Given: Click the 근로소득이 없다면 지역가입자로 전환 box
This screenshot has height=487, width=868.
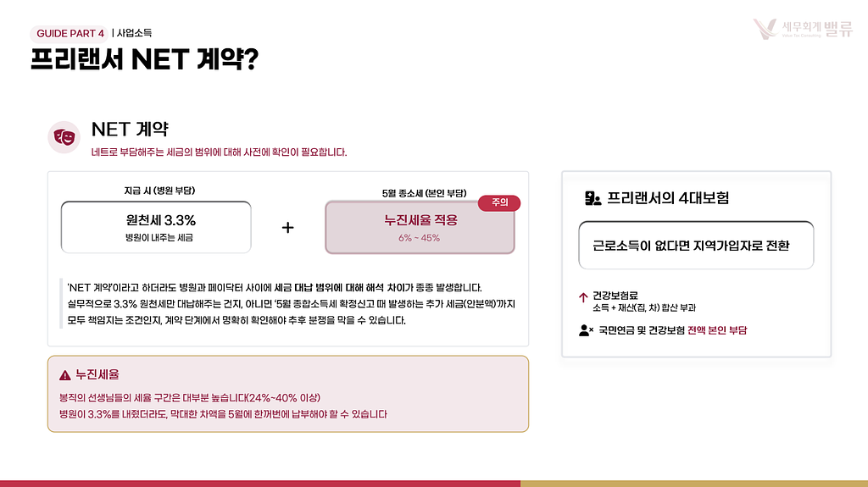Looking at the screenshot, I should pos(696,246).
